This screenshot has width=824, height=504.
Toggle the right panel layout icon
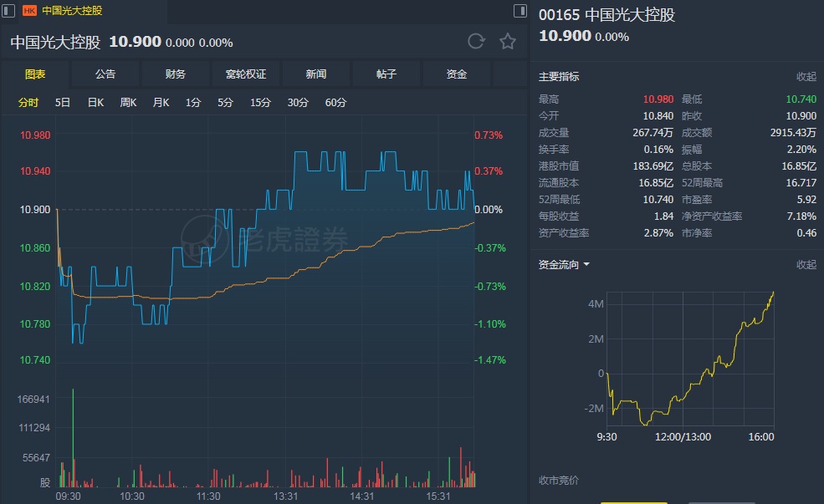pyautogui.click(x=519, y=11)
